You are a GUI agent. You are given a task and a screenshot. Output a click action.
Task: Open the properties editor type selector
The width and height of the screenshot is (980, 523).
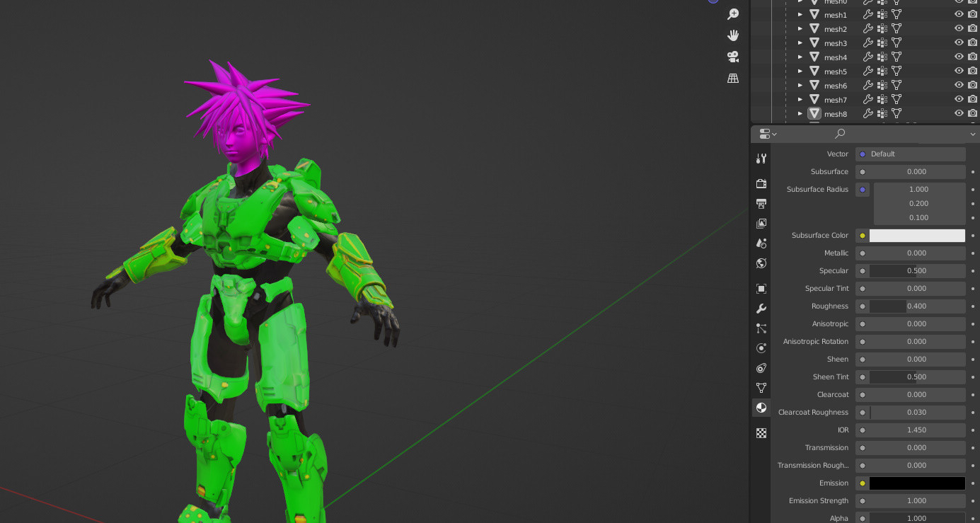[x=766, y=134]
